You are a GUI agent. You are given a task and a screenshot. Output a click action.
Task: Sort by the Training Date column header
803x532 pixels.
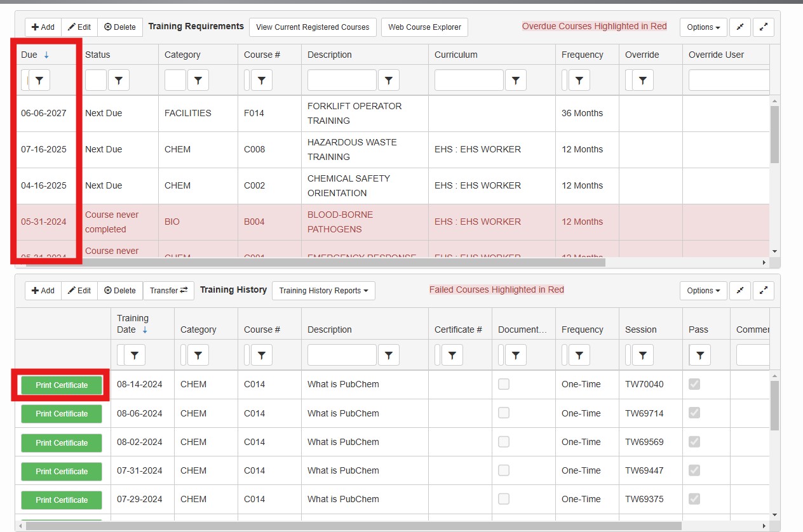132,324
